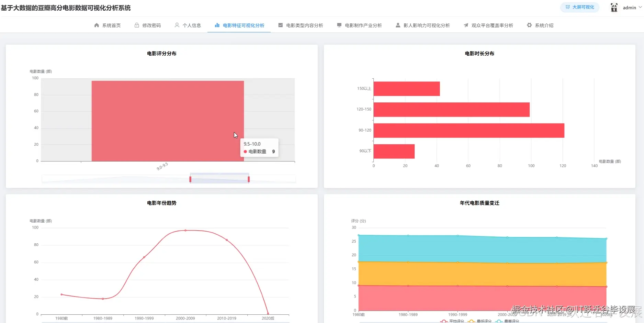Click the left handle of rating zoom slider
The width and height of the screenshot is (644, 323).
click(x=190, y=179)
